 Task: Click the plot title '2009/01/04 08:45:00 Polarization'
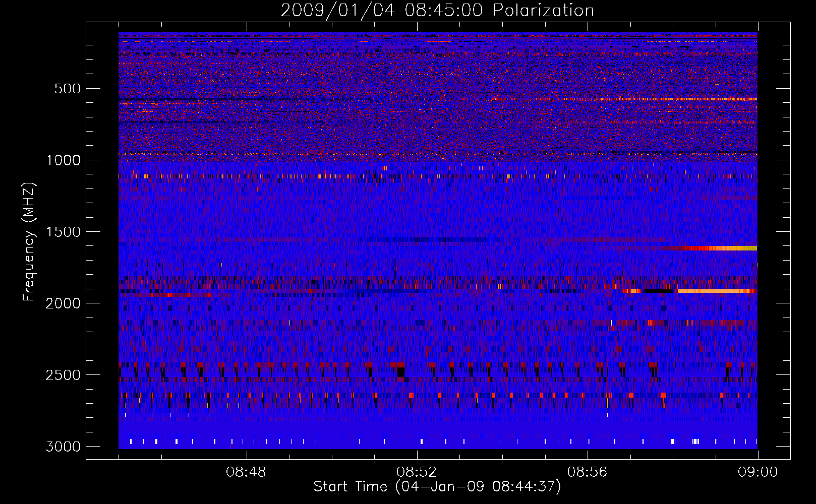(x=437, y=10)
